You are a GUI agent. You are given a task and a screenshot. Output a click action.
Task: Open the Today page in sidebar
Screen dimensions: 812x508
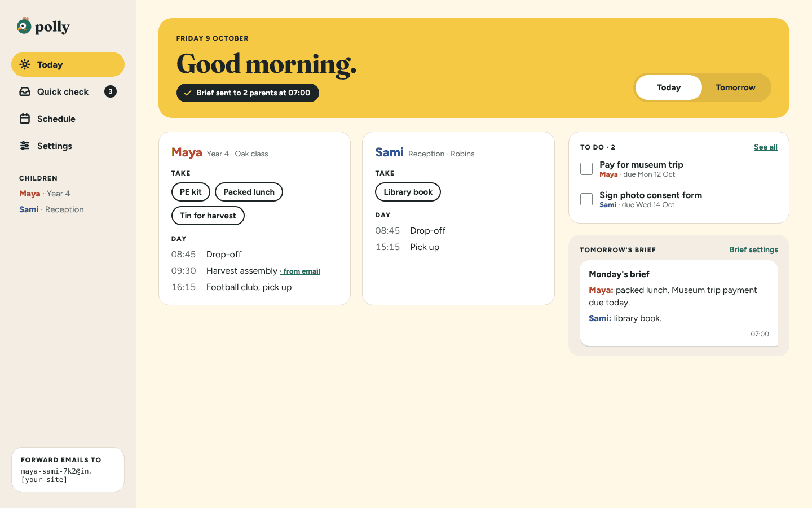tap(68, 64)
